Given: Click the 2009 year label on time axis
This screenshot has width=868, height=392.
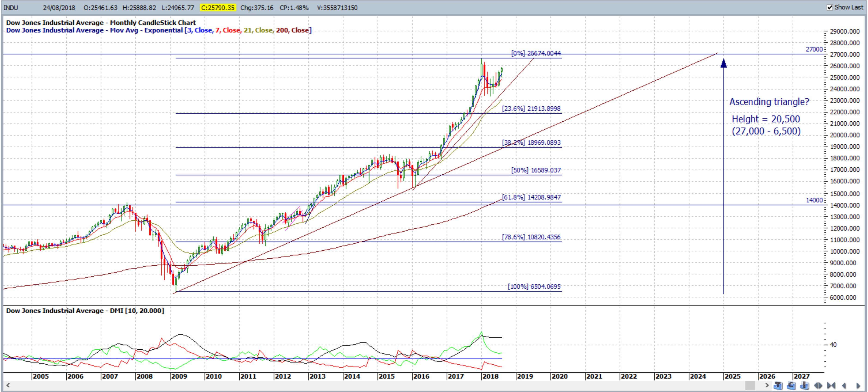Looking at the screenshot, I should (x=179, y=376).
